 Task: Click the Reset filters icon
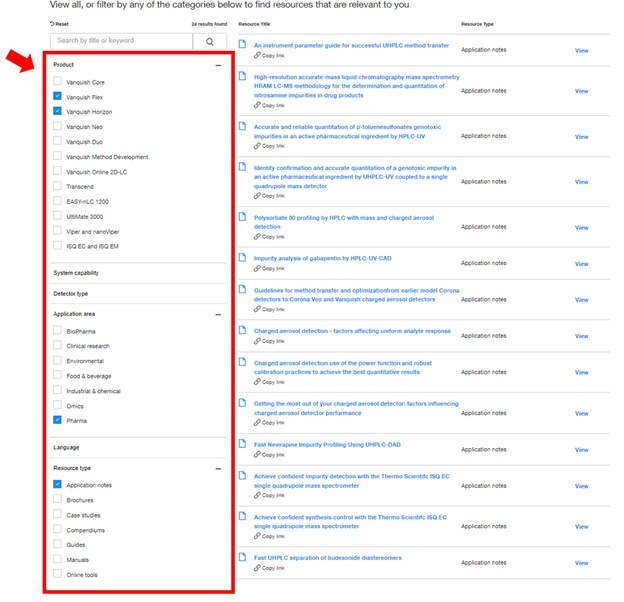(52, 24)
